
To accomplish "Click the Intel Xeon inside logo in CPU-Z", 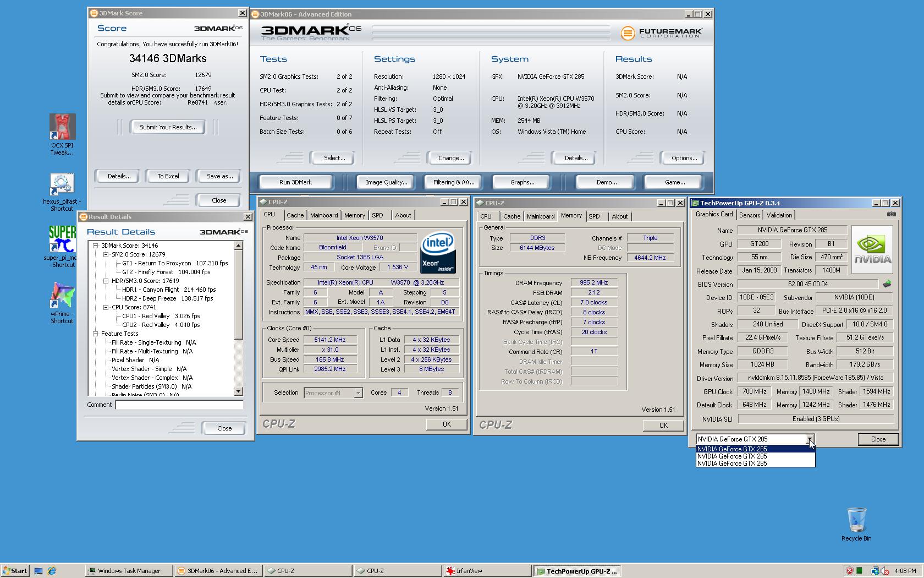I will [438, 252].
